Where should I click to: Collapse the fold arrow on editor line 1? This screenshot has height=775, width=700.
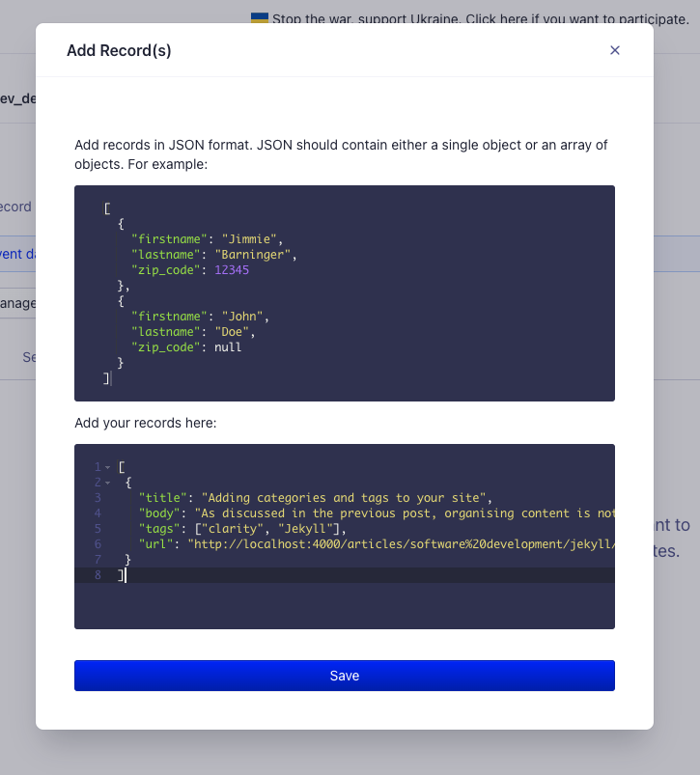point(108,467)
